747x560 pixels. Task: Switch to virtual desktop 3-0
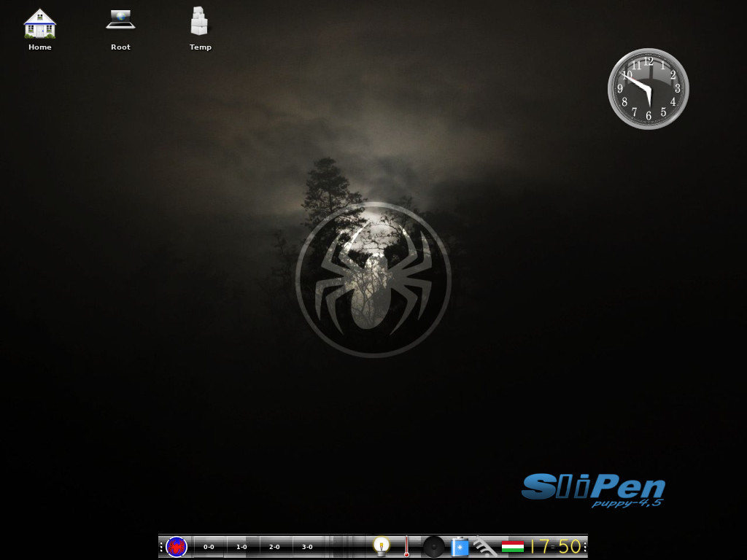(x=308, y=547)
